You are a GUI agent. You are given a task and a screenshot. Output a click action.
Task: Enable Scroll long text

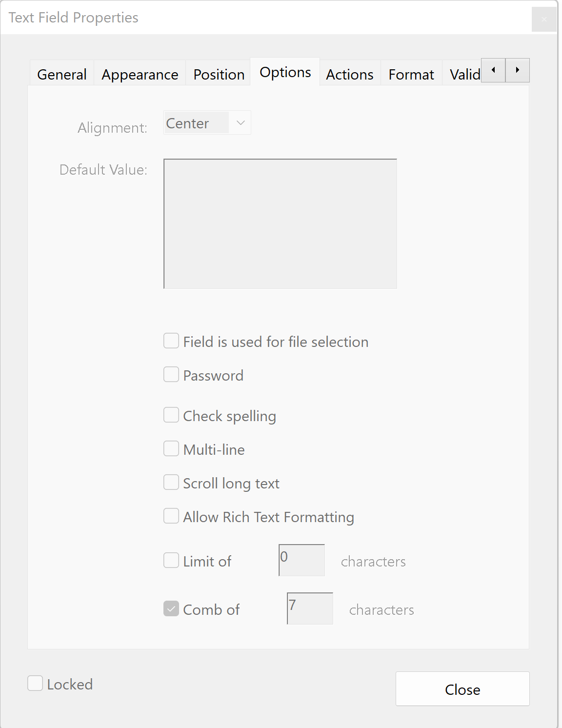(x=171, y=482)
